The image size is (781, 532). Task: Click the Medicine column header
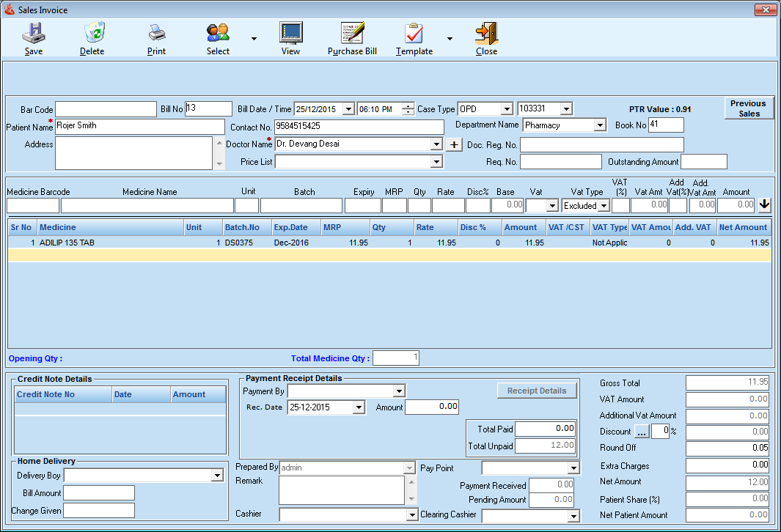coord(109,227)
